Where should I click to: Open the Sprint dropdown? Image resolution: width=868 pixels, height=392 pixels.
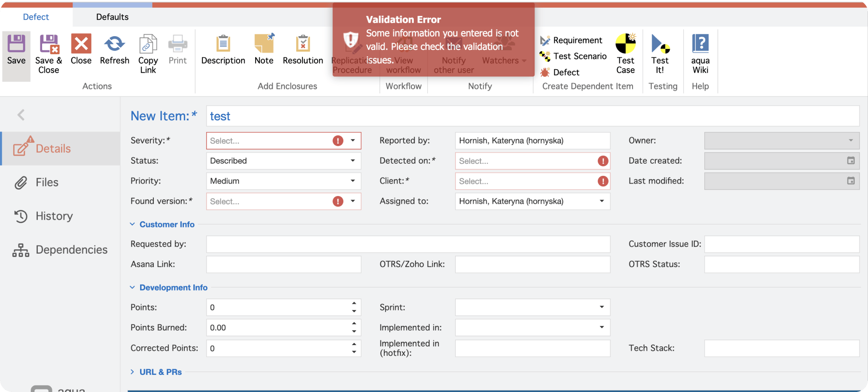tap(602, 307)
